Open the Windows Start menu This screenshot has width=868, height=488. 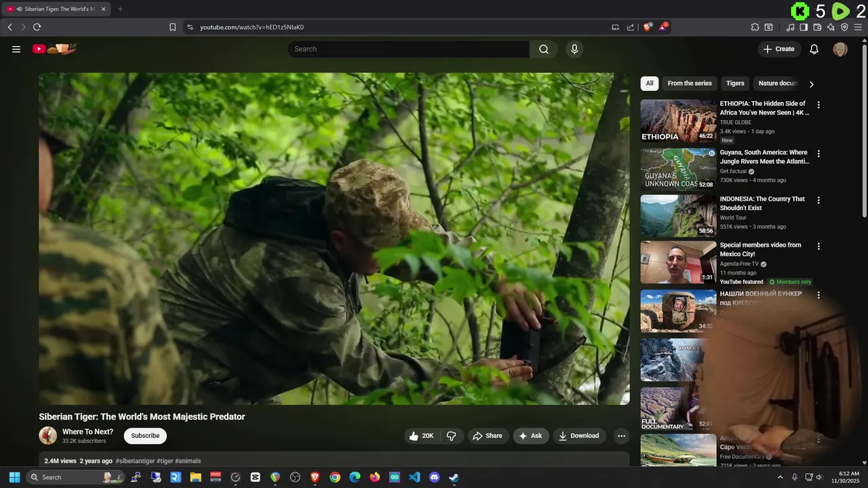pyautogui.click(x=14, y=477)
